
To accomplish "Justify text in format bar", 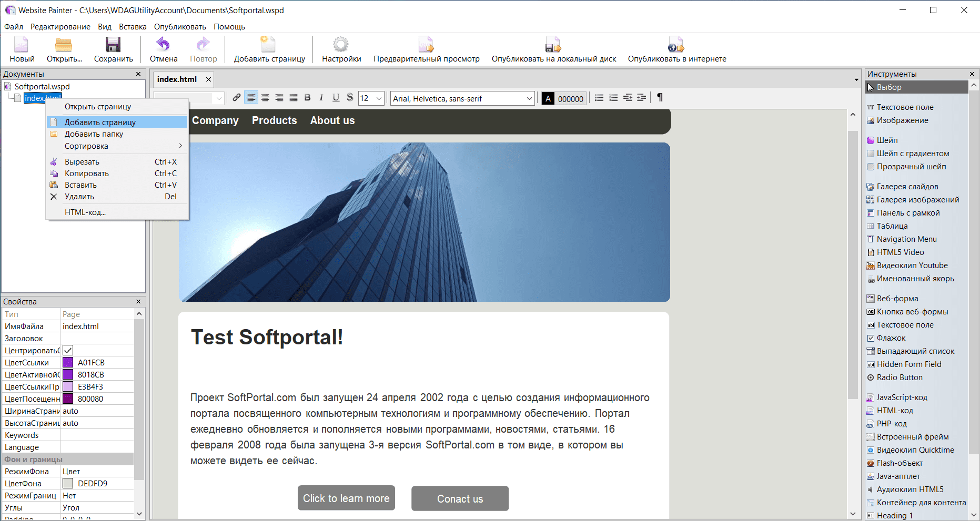I will (294, 98).
